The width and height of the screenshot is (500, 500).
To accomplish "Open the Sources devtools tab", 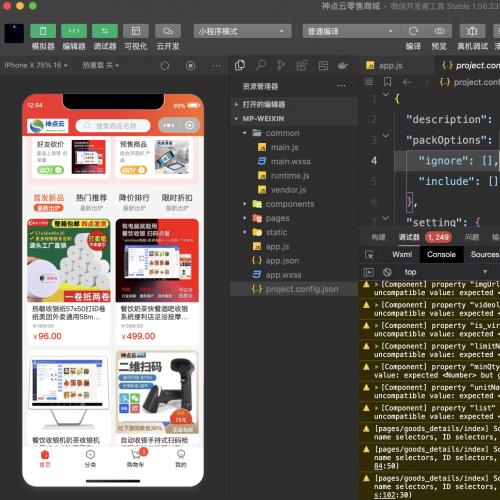I will click(x=484, y=254).
